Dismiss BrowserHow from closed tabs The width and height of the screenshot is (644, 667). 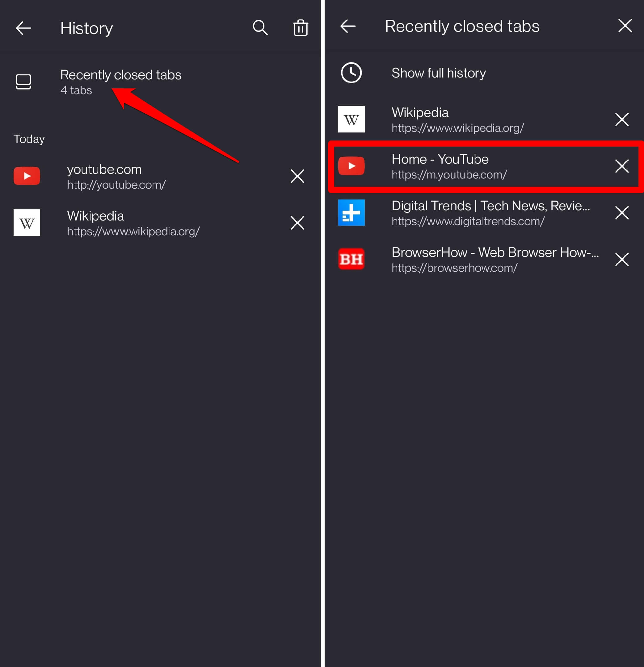pyautogui.click(x=622, y=259)
